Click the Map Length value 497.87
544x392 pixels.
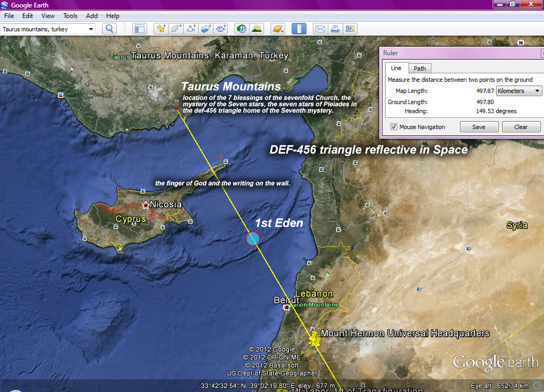[x=485, y=91]
